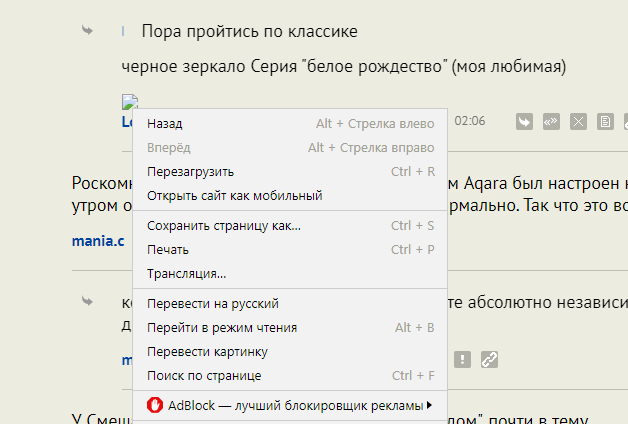Click 'Печать' in the context menu

(168, 249)
